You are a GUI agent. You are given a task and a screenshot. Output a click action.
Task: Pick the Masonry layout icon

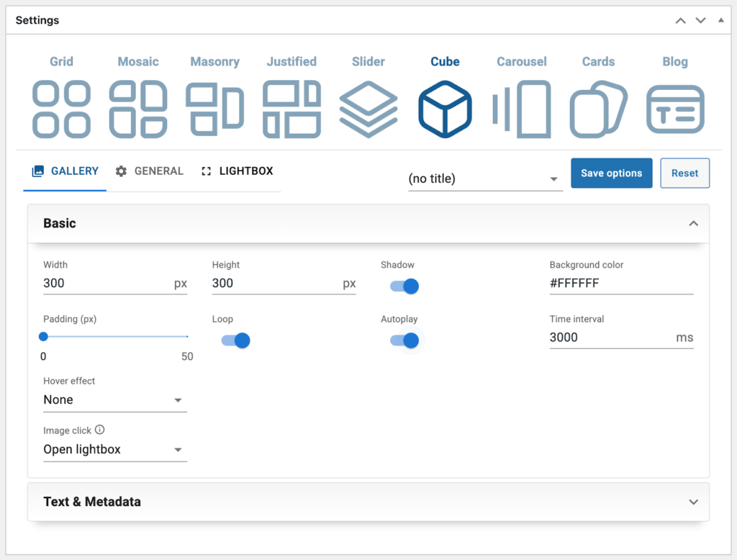[x=214, y=109]
